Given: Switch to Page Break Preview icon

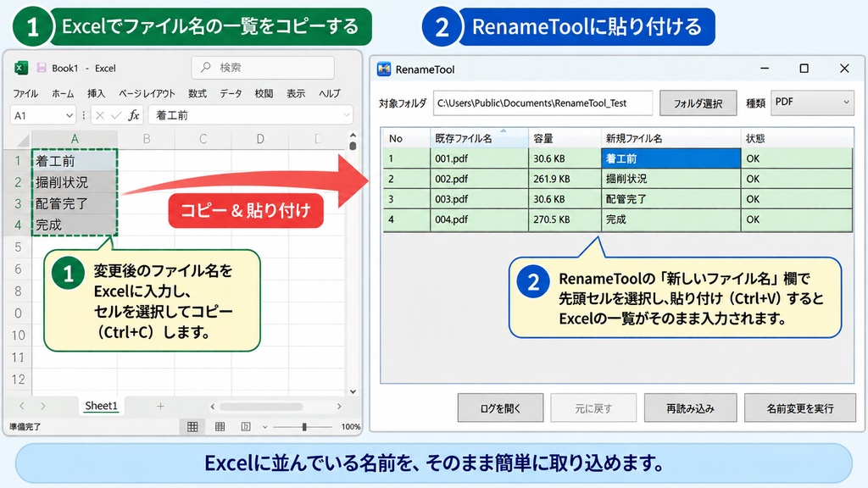Looking at the screenshot, I should click(246, 427).
